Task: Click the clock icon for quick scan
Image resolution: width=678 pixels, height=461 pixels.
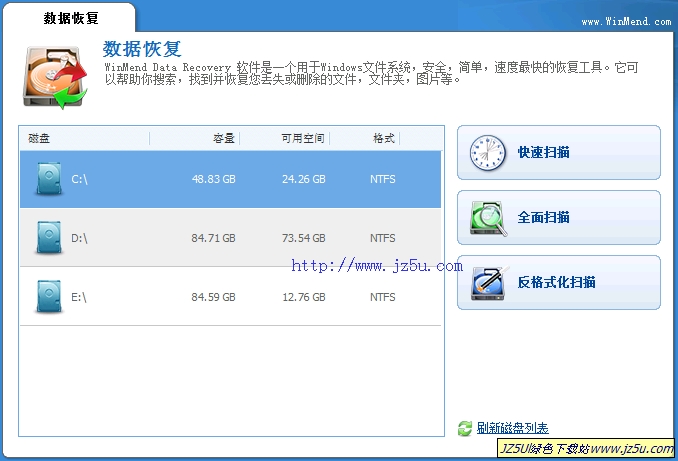Action: point(487,153)
